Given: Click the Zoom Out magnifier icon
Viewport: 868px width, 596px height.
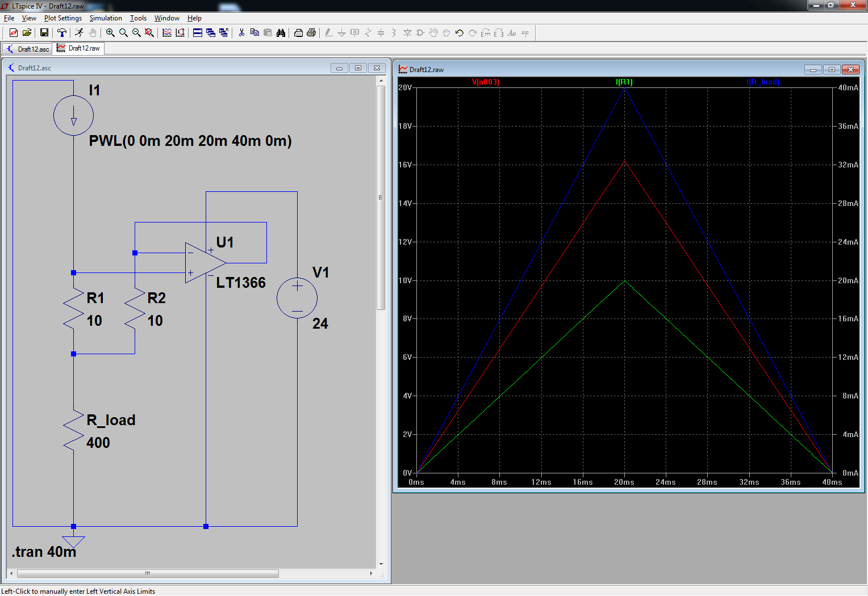Looking at the screenshot, I should [136, 33].
